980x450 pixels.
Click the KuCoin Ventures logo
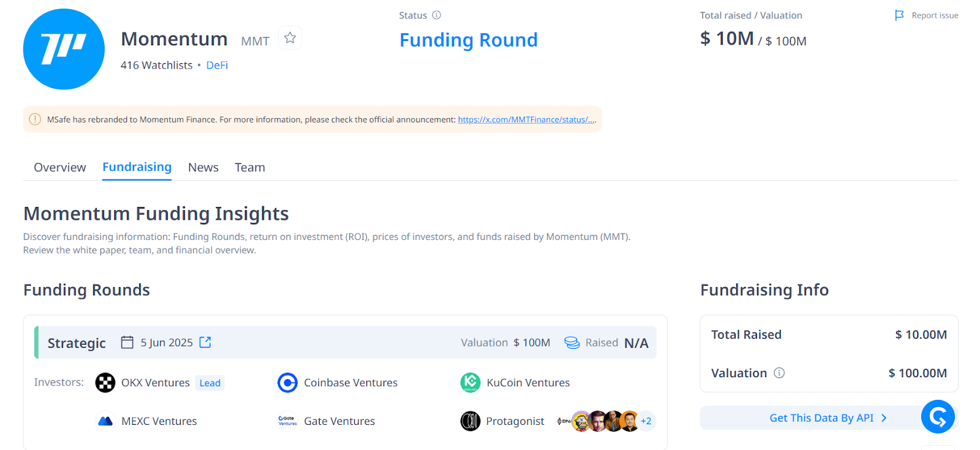pyautogui.click(x=470, y=383)
